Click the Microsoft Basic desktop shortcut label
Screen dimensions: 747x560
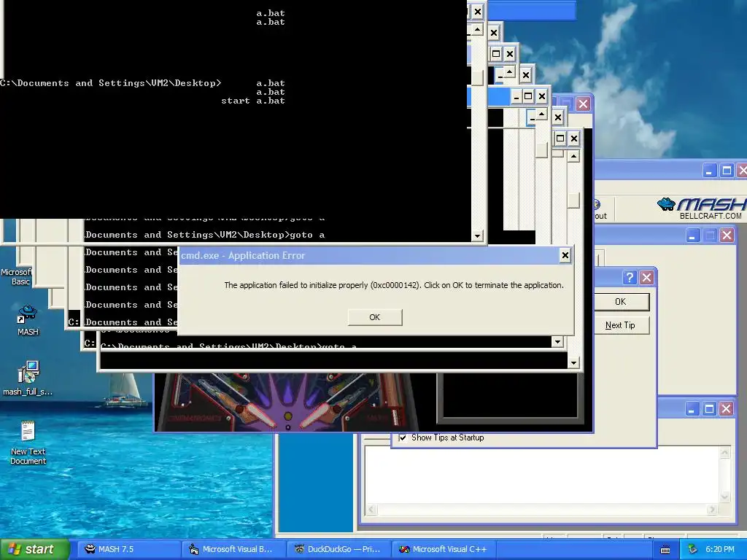17,276
